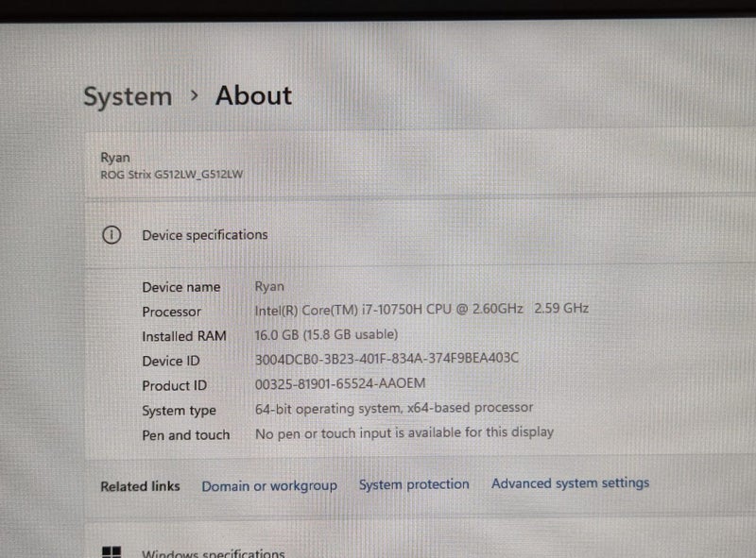
Task: Click the Processor label
Action: coord(172,312)
